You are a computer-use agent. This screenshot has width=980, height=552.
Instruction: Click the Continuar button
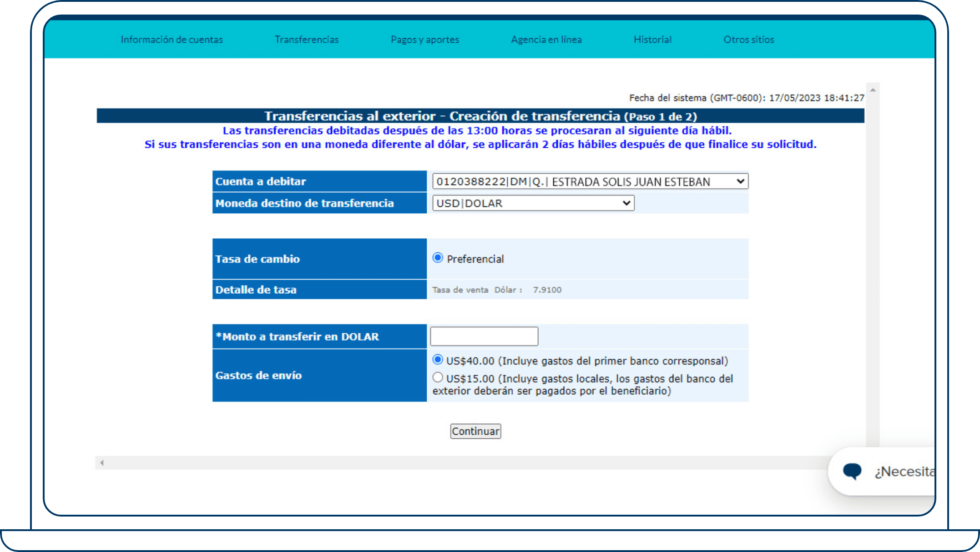coord(475,431)
